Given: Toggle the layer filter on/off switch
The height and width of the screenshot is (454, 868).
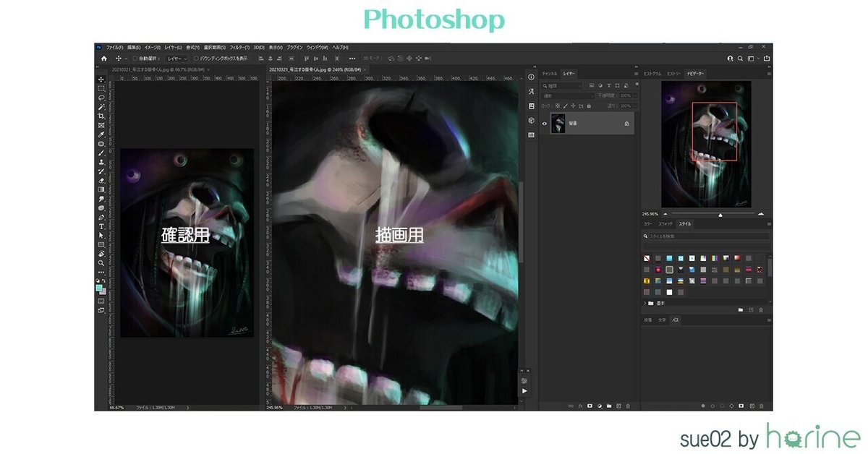Looking at the screenshot, I should [637, 84].
